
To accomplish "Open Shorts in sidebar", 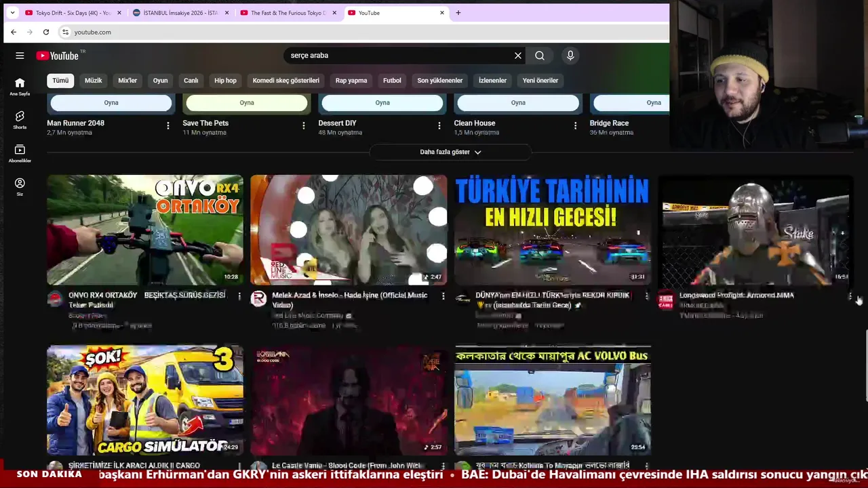I will point(20,120).
